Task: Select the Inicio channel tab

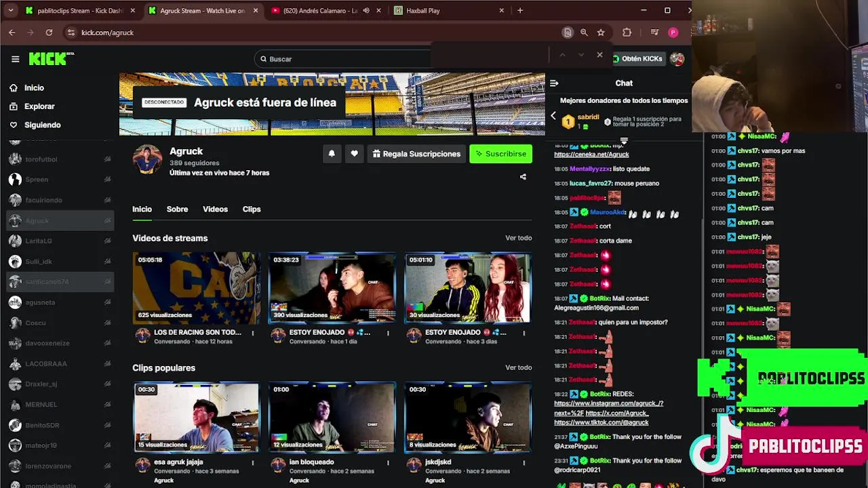Action: click(x=142, y=209)
